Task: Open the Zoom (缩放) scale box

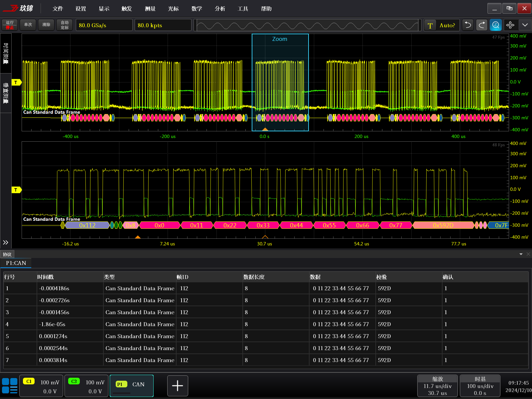Action: click(438, 386)
